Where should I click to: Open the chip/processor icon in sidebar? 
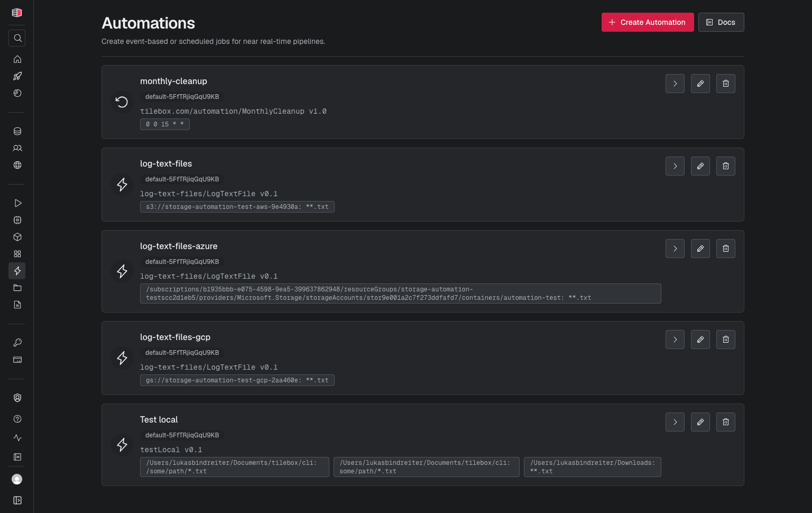click(17, 220)
